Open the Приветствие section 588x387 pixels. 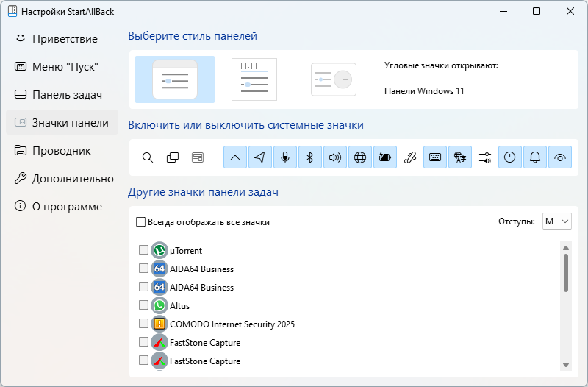click(x=62, y=39)
